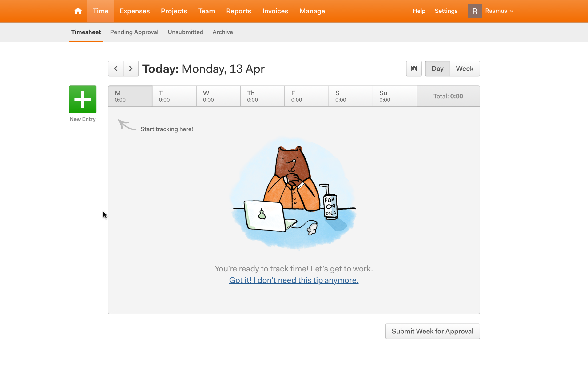This screenshot has height=368, width=588.
Task: Navigate to previous week arrow
Action: (115, 68)
